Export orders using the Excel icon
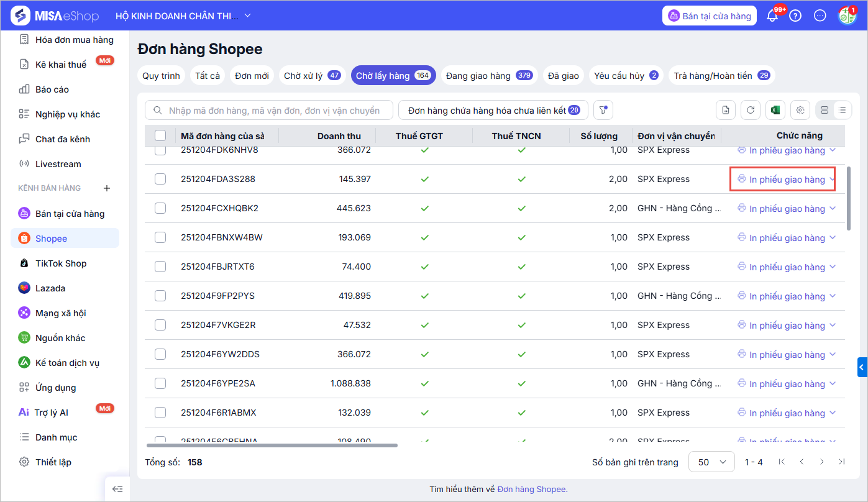 [775, 111]
